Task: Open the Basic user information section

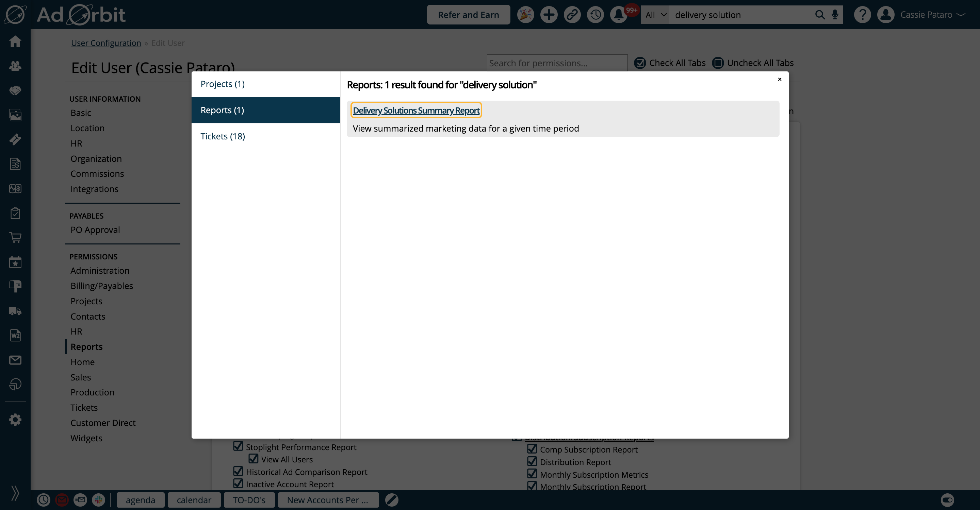Action: (x=81, y=113)
